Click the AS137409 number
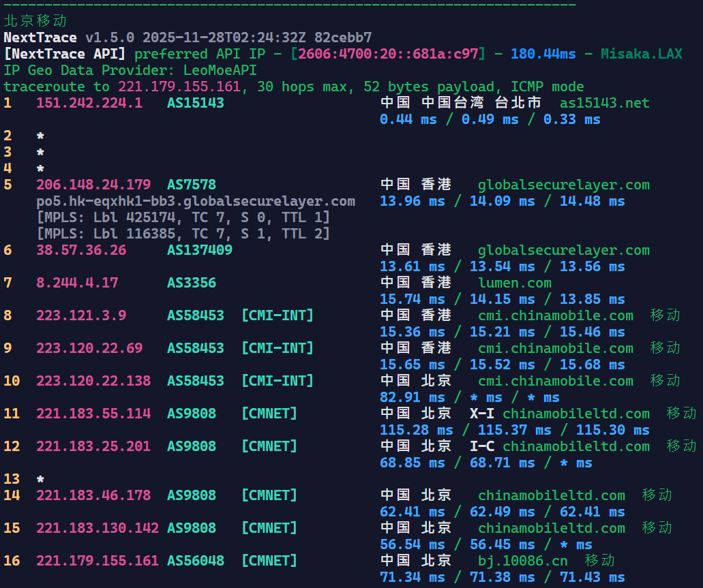This screenshot has width=703, height=588. coord(200,250)
